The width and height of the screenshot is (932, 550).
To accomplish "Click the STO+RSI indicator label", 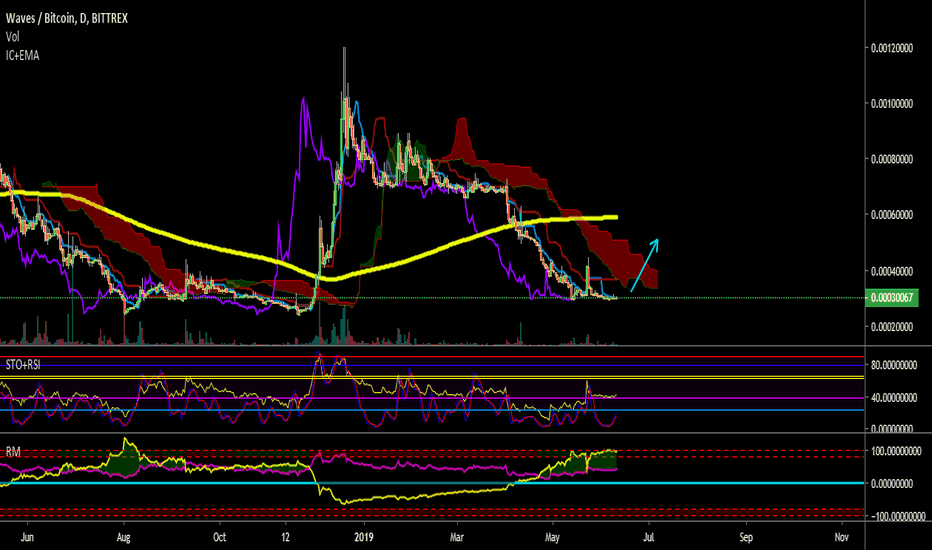I will pos(23,364).
